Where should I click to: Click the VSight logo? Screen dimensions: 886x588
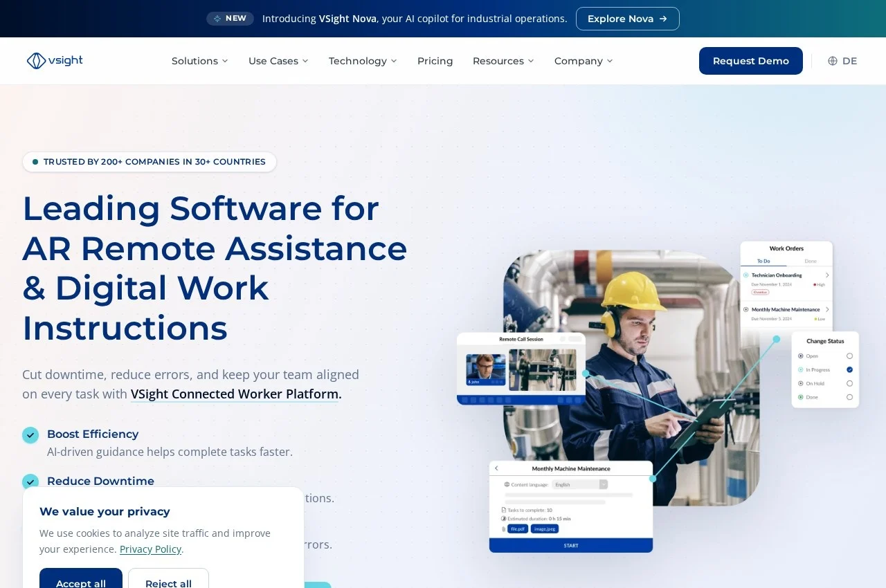[x=55, y=61]
